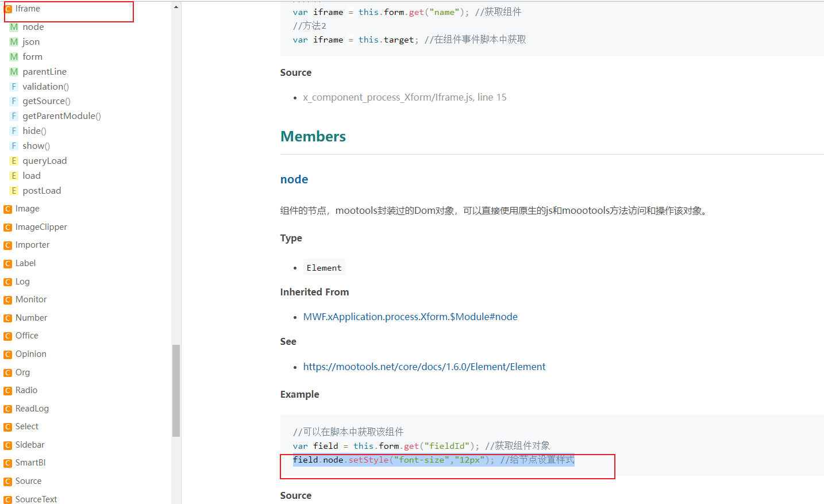Open parentLine member in sidebar
Image resolution: width=824 pixels, height=504 pixels.
[x=45, y=72]
